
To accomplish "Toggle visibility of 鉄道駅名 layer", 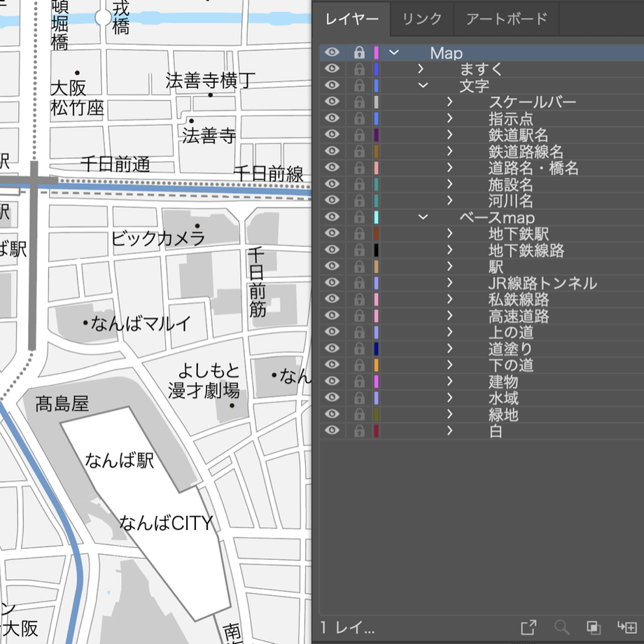I will pyautogui.click(x=332, y=134).
